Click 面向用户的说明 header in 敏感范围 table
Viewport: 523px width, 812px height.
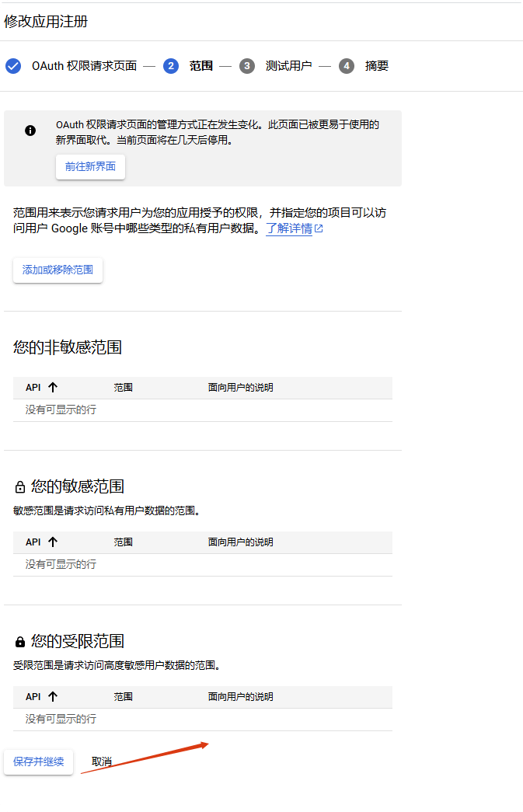(x=240, y=542)
